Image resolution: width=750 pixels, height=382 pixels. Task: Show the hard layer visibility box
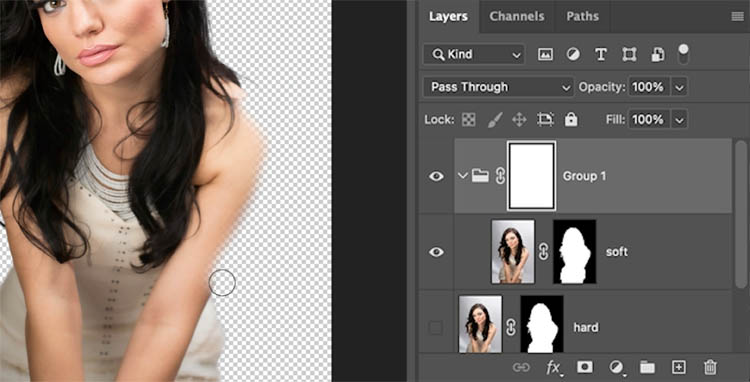click(436, 327)
